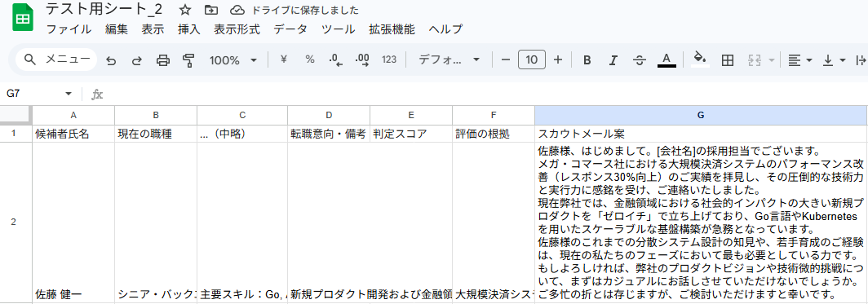Select column E header

(411, 115)
